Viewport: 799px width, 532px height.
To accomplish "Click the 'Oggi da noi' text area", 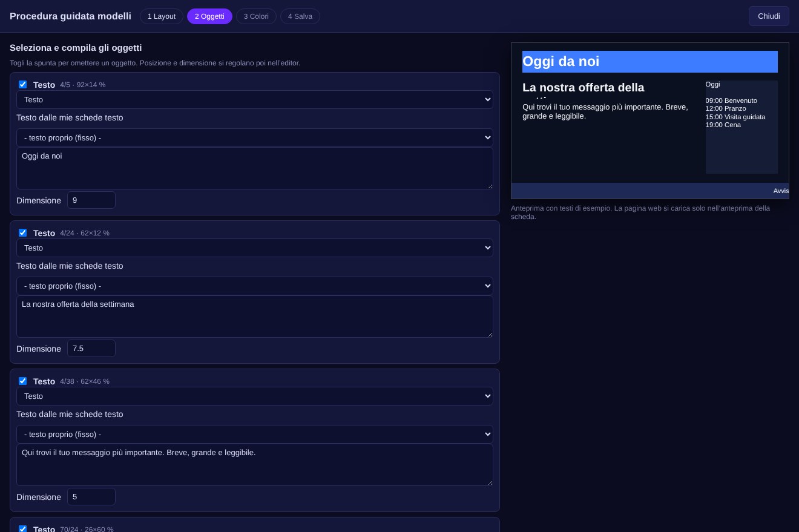I will pos(255,168).
